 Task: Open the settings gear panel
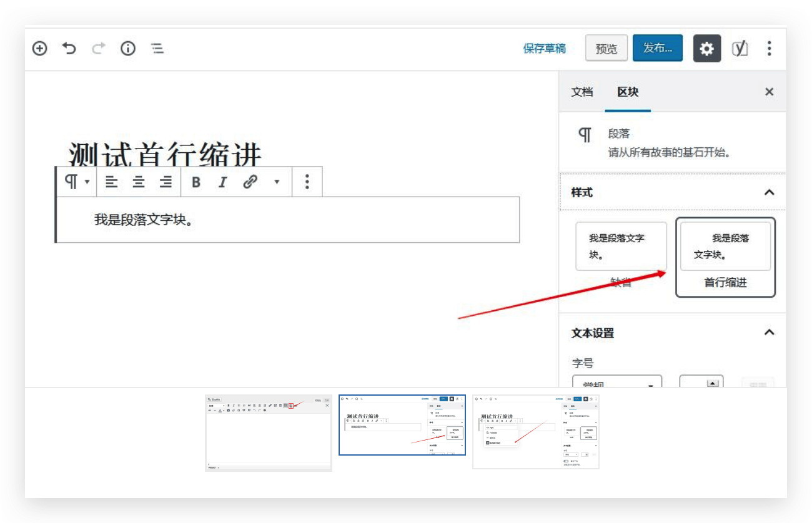click(x=706, y=48)
